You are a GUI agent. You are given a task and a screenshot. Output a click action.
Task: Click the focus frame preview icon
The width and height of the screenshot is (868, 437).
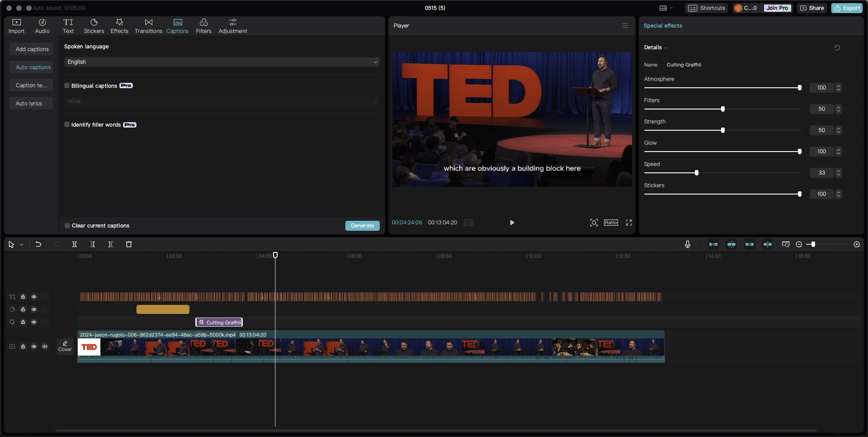point(594,223)
